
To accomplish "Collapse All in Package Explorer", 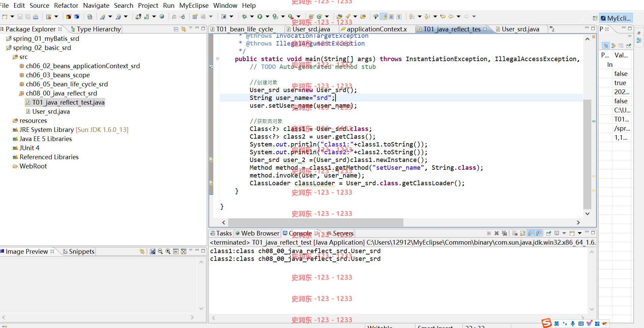I will coord(176,29).
